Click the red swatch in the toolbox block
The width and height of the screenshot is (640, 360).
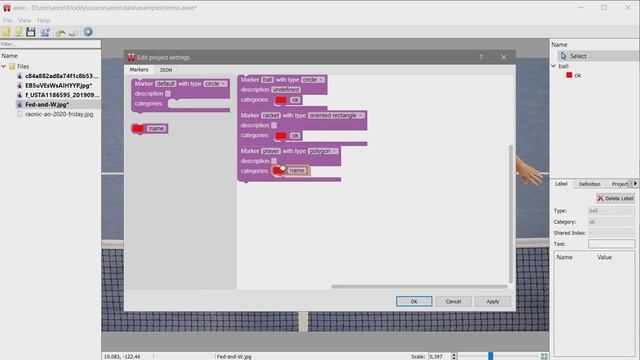[x=138, y=129]
